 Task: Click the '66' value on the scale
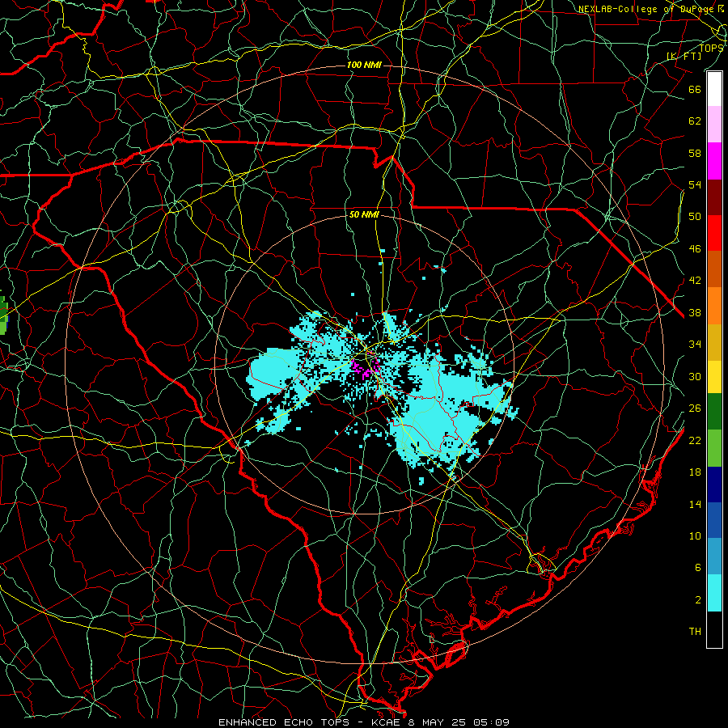point(695,89)
